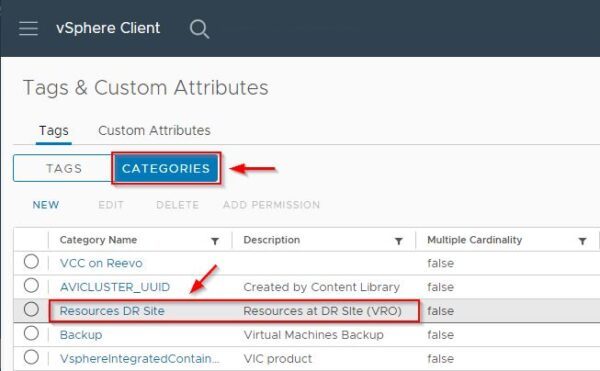Open the Resources DR Site category link
The height and width of the screenshot is (371, 600).
(x=112, y=311)
